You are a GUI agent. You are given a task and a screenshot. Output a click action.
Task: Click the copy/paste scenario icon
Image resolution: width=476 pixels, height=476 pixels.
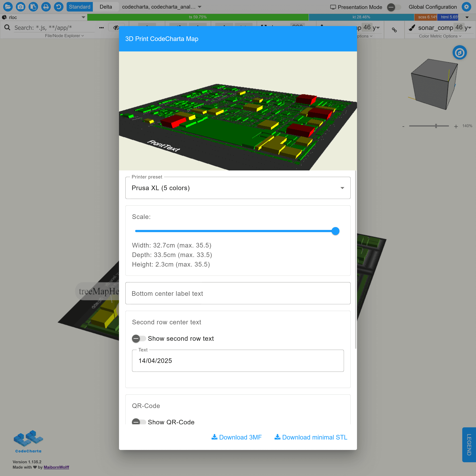(33, 7)
